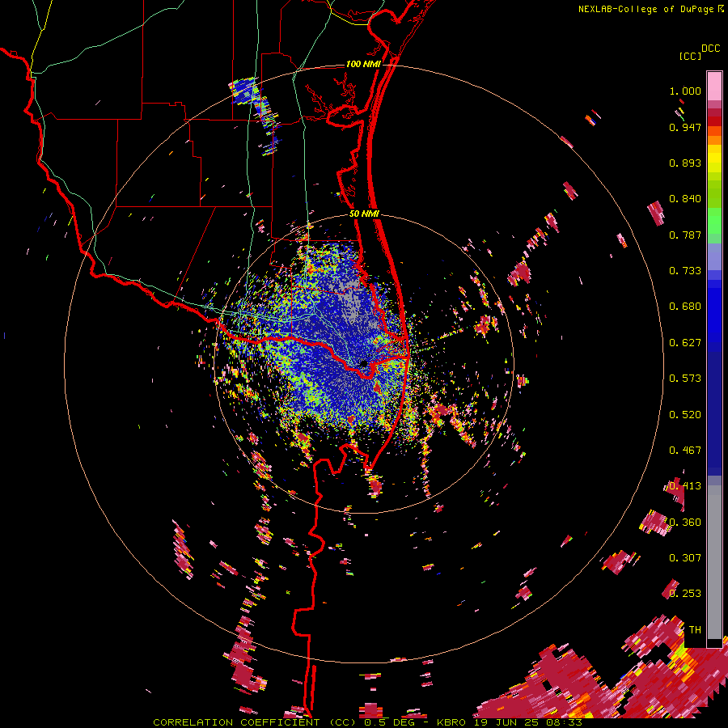Select the 0.253 scale value
728x728 pixels.
685,594
